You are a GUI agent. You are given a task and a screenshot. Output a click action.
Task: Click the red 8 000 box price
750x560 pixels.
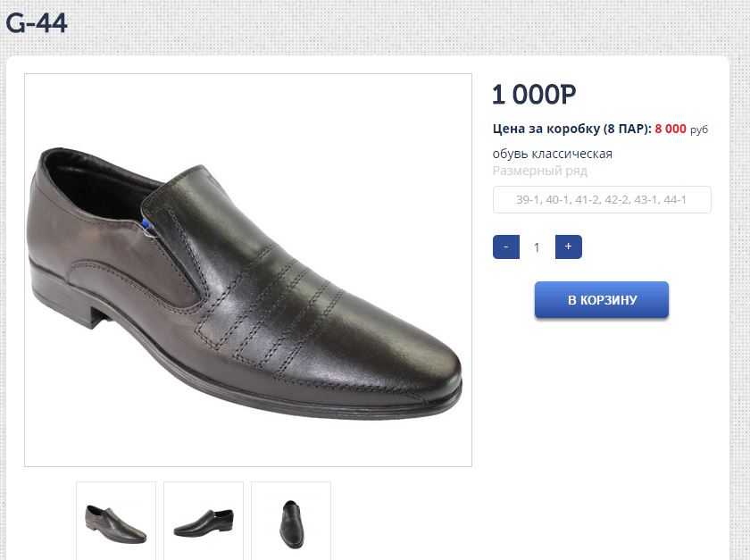pos(671,129)
